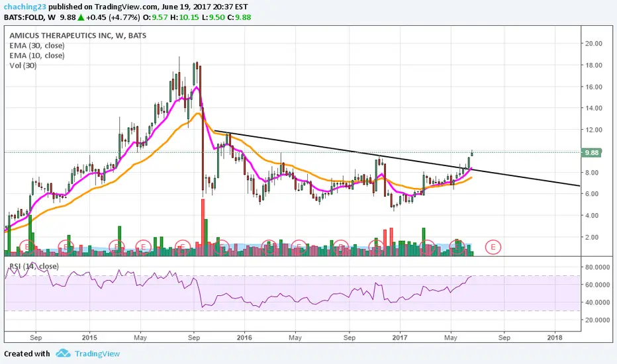Click the AMICUS THERAPEUTICS INC, W, BATS title
617x364 pixels.
(78, 36)
